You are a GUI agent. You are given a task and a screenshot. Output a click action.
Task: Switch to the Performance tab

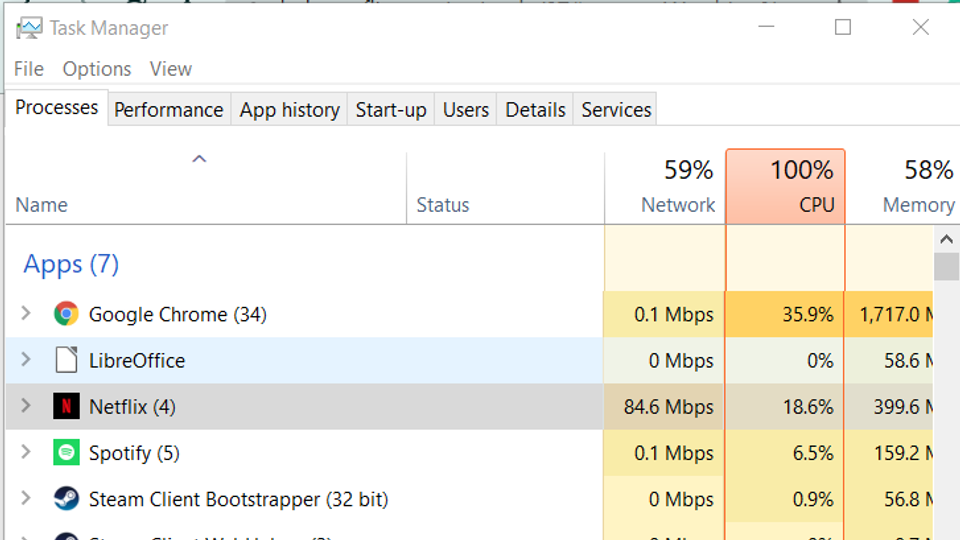pos(169,110)
